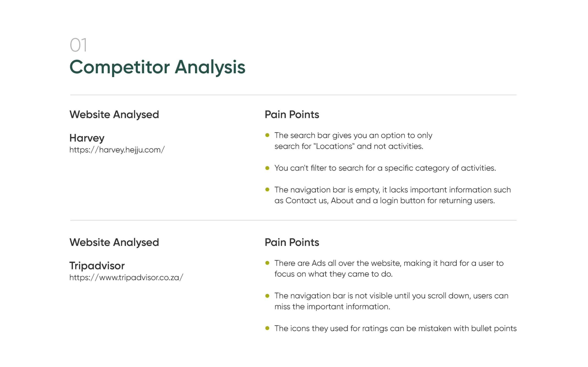This screenshot has width=588, height=367.
Task: Click the 01 section number
Action: pos(78,45)
